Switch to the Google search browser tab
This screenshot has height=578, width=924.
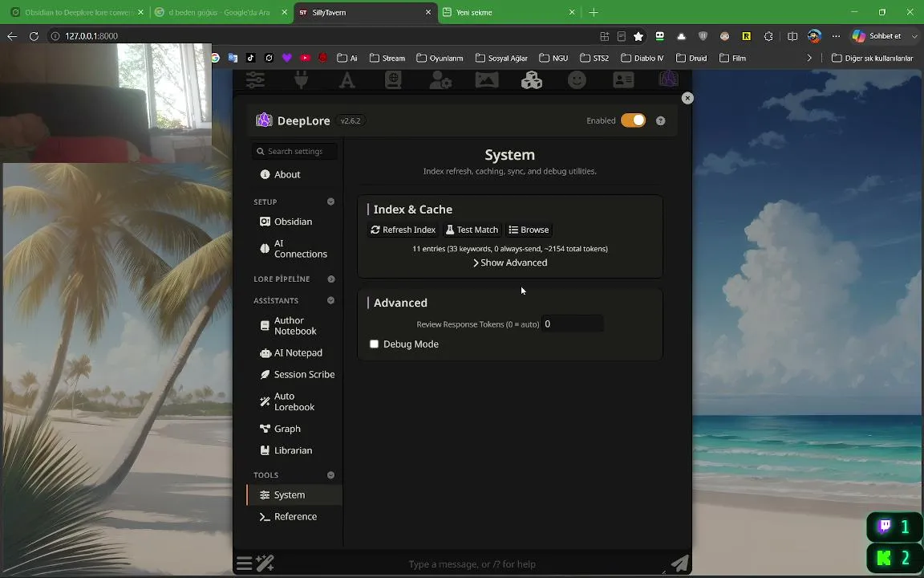pyautogui.click(x=220, y=12)
